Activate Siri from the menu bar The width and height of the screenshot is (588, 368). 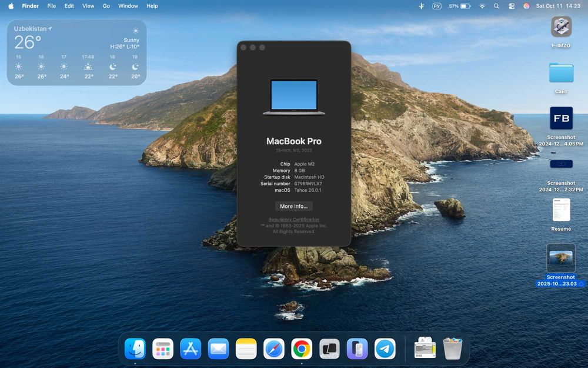[526, 6]
